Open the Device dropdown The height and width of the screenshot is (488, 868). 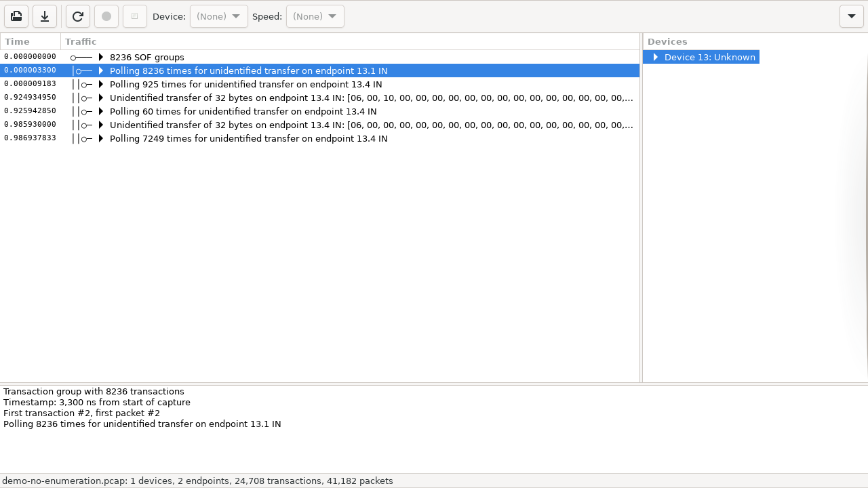[x=219, y=16]
